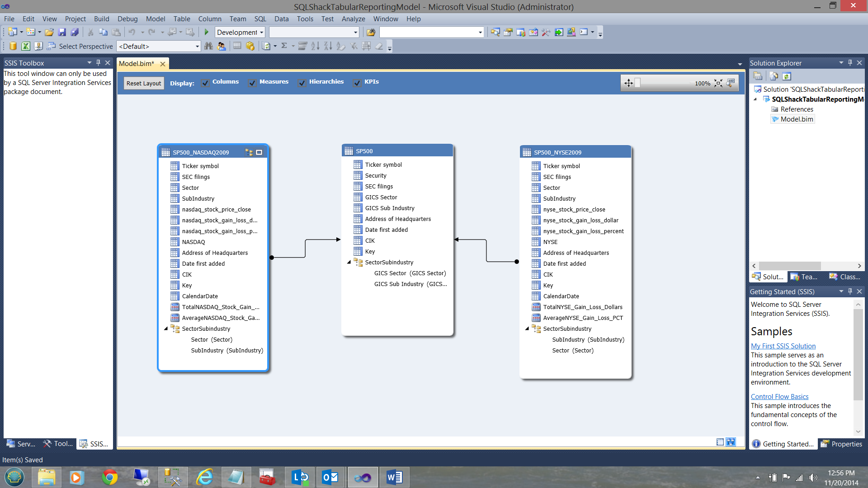Screen dimensions: 868x488
Task: Click the Reset Layout button
Action: [143, 83]
